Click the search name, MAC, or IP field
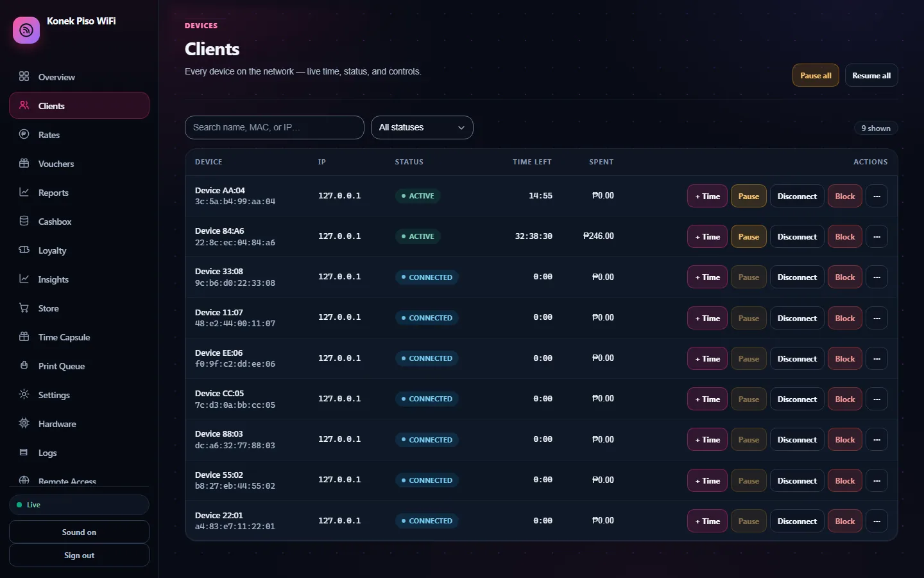This screenshot has height=578, width=924. 275,127
